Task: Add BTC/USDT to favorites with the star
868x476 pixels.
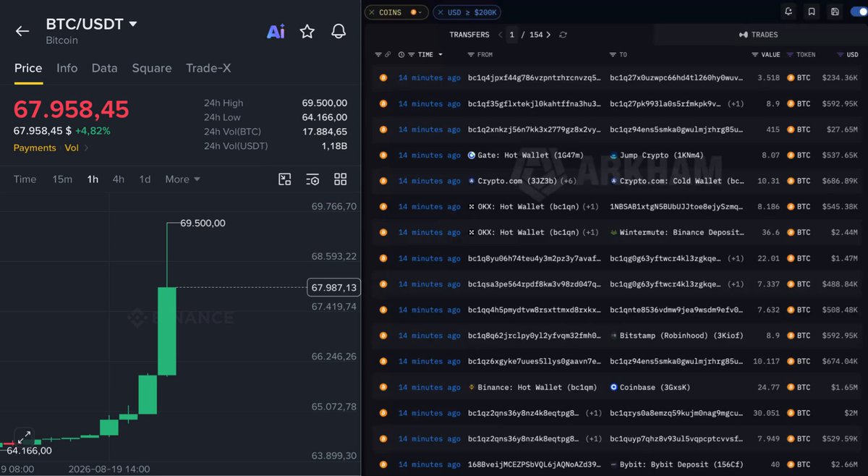Action: coord(307,31)
